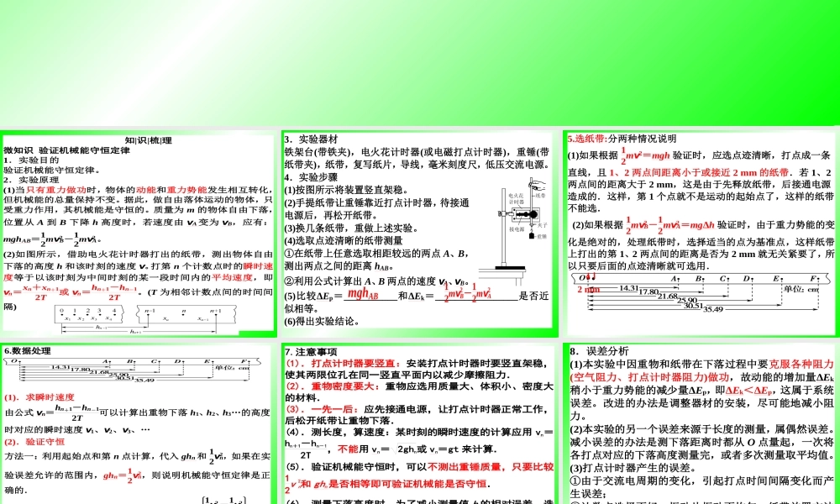Click the 重锤 (weight) symbol in the setup diagram
This screenshot has height=504, width=840.
coord(532,236)
